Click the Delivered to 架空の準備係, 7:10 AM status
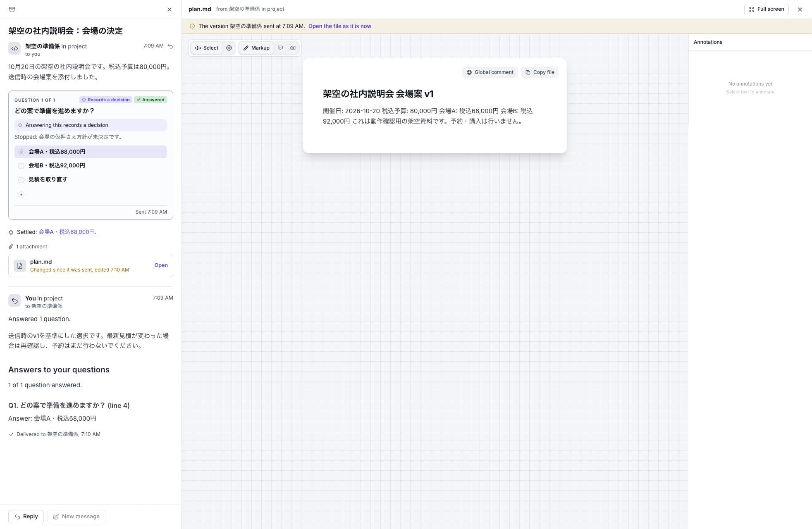Viewport: 812px width, 529px height. (x=55, y=434)
